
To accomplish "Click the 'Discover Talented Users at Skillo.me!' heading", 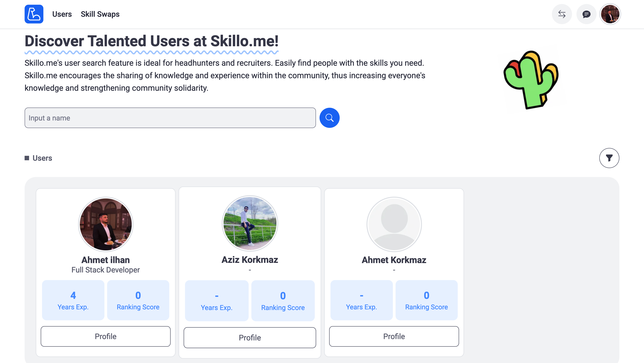I will [x=152, y=41].
